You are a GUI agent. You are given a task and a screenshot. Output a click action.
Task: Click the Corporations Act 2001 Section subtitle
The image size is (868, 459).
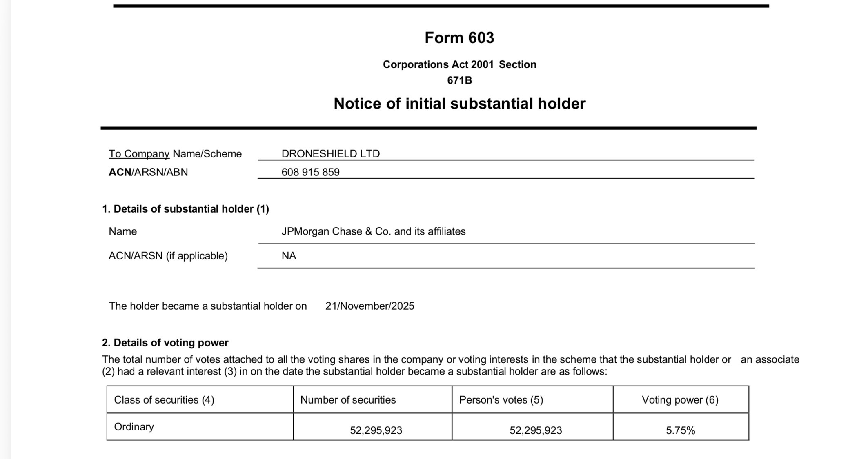pos(459,64)
